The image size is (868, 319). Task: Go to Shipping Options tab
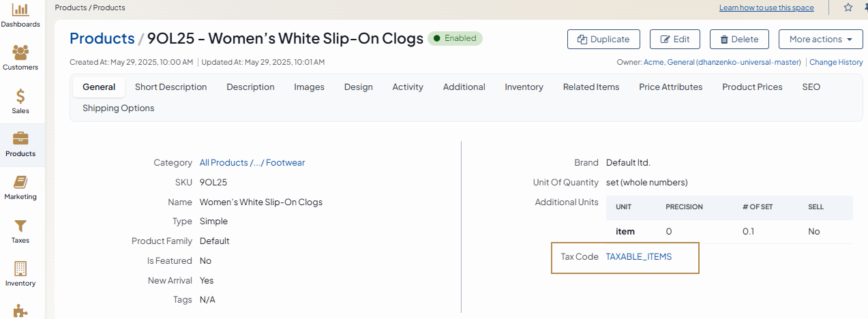118,108
